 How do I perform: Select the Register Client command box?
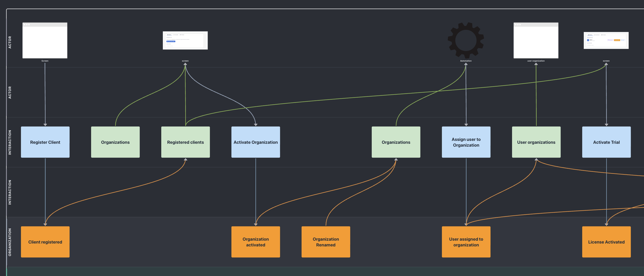click(x=45, y=142)
